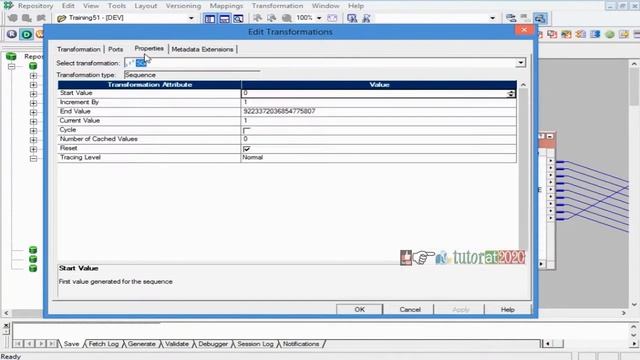
Task: Close the Edit Transformations dialog
Action: point(524,30)
